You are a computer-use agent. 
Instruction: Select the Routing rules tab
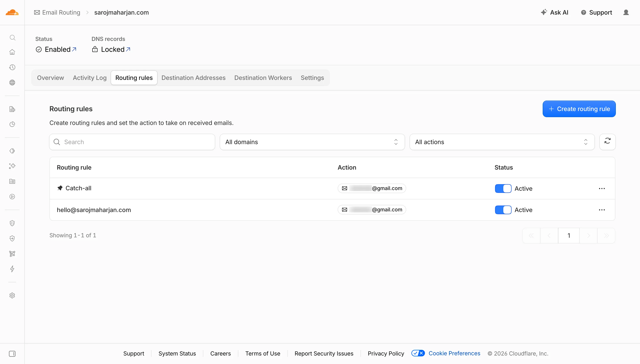134,78
